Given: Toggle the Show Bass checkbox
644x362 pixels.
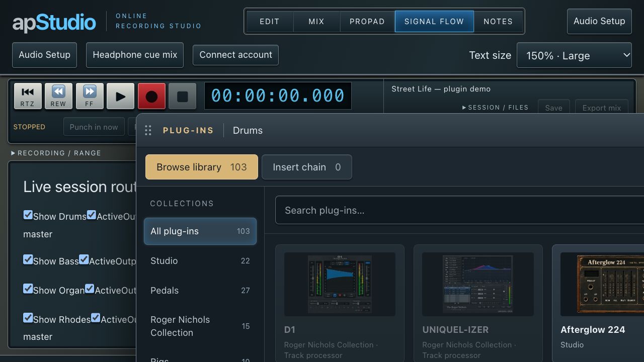Looking at the screenshot, I should click(28, 260).
